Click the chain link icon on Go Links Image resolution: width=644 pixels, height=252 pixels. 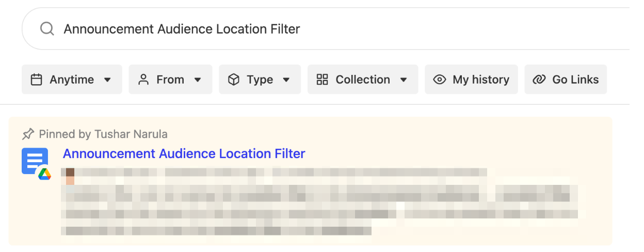pyautogui.click(x=539, y=80)
